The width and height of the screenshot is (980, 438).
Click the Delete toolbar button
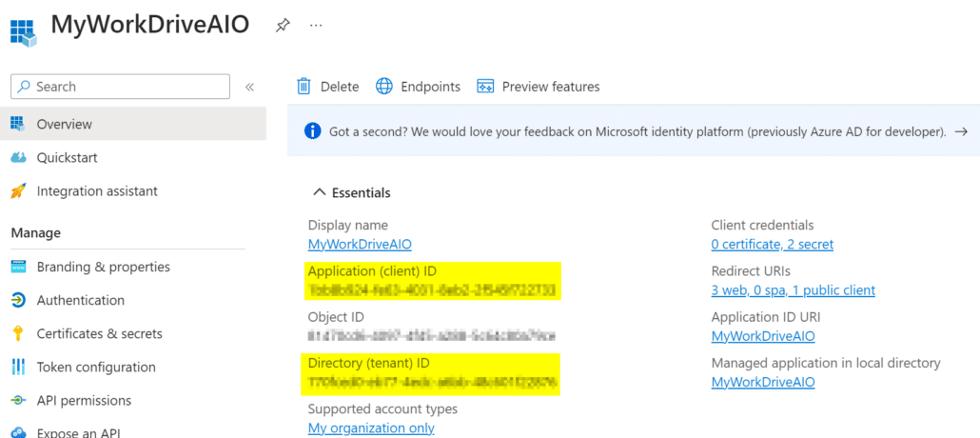[328, 87]
